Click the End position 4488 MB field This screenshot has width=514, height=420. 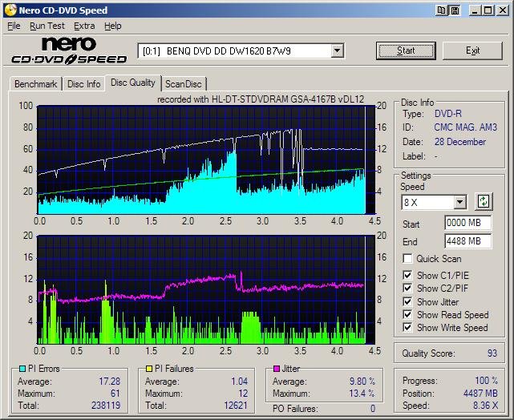468,241
